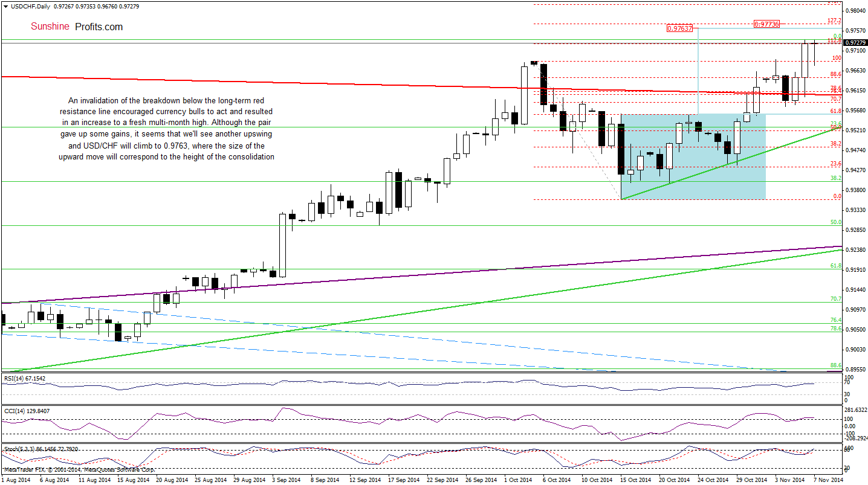The image size is (868, 485).
Task: Click the 0.9474 price axis value
Action: (856, 150)
